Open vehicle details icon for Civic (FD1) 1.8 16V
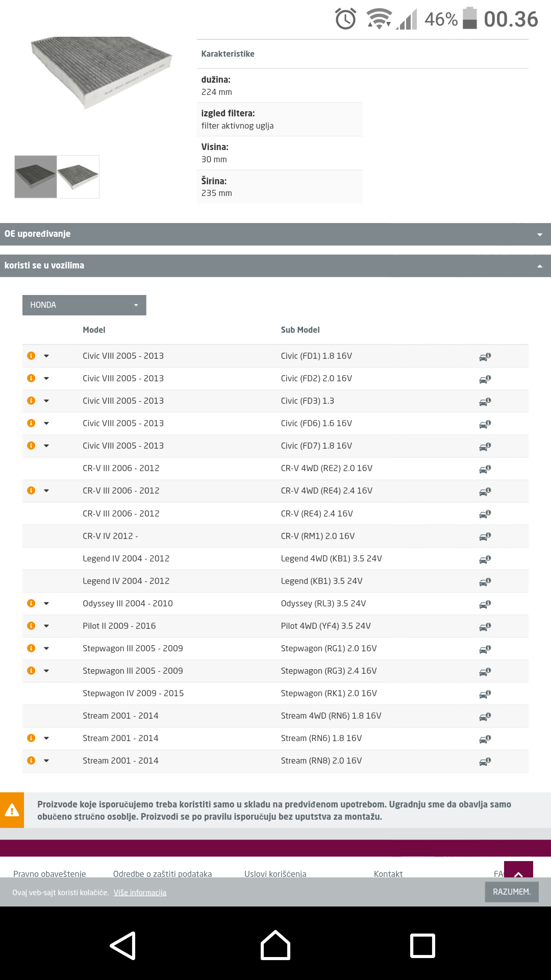This screenshot has height=980, width=551. (x=485, y=357)
